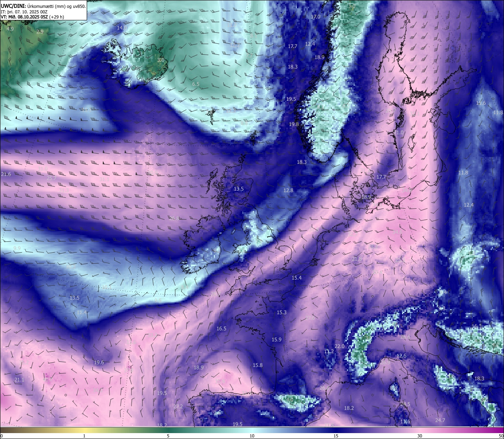Click the map value 9.9

point(17,248)
